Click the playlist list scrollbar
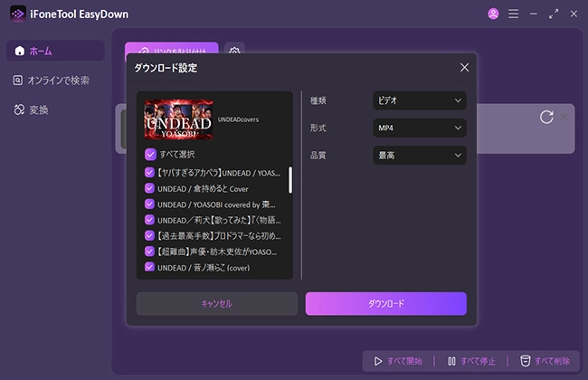This screenshot has height=380, width=588. [290, 180]
